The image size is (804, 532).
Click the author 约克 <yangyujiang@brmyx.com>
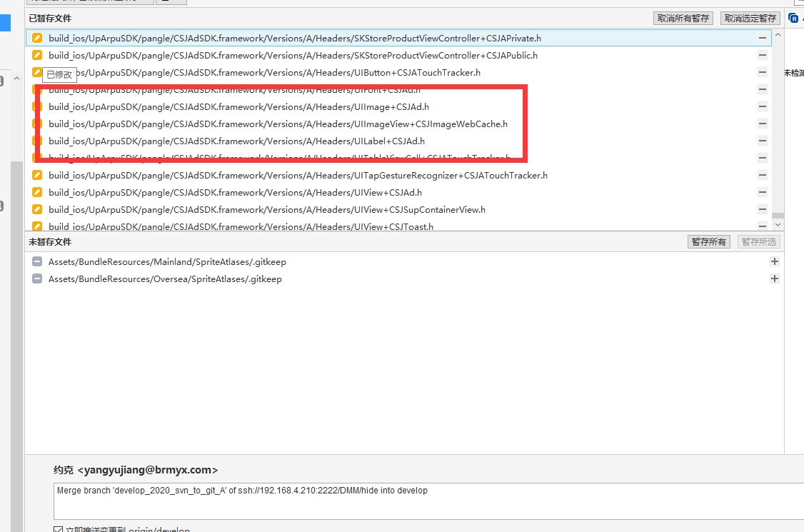pos(136,470)
